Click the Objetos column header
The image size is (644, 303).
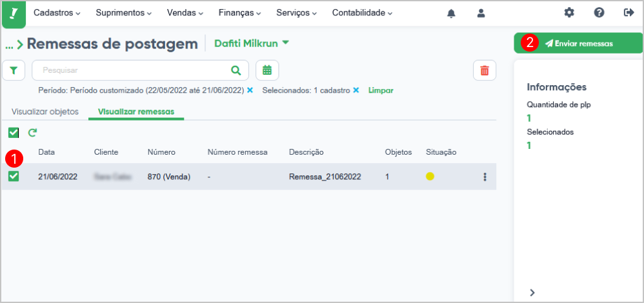pos(398,152)
